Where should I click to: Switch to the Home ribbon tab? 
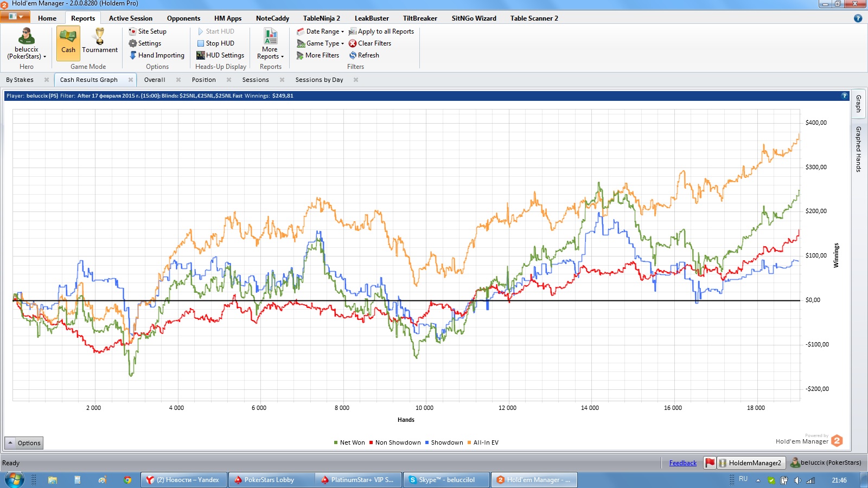click(x=47, y=18)
